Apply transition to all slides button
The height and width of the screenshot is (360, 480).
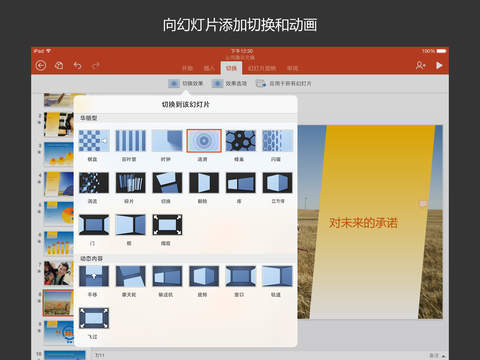283,83
